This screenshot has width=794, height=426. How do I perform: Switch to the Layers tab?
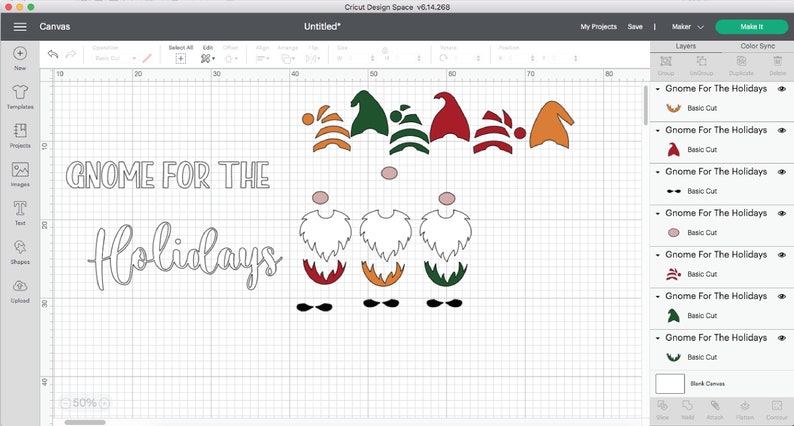[686, 46]
